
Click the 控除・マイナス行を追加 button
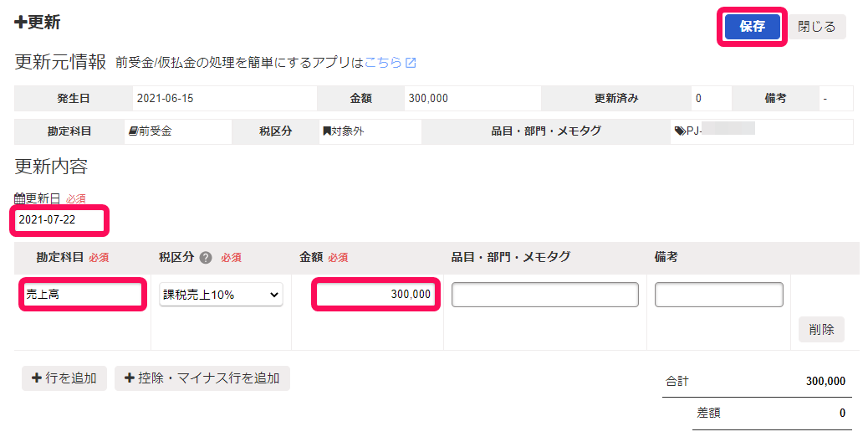tap(202, 378)
